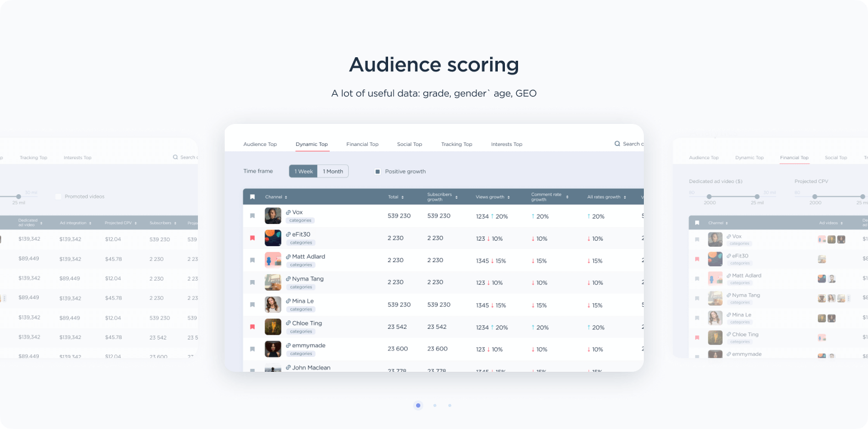Open Vox channel avatar in center panel
The image size is (868, 429).
[273, 216]
